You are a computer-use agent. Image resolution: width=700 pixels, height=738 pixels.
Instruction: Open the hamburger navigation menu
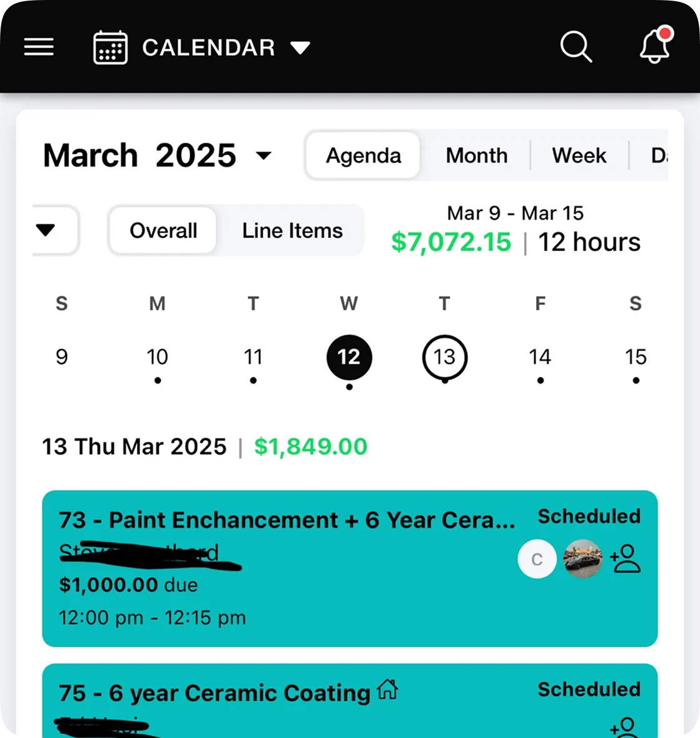[x=39, y=47]
